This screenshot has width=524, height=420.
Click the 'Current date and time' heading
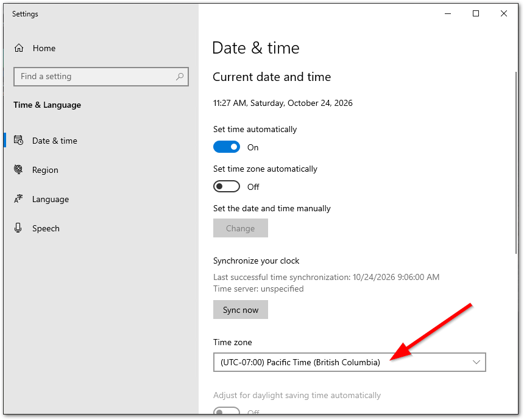pyautogui.click(x=272, y=77)
